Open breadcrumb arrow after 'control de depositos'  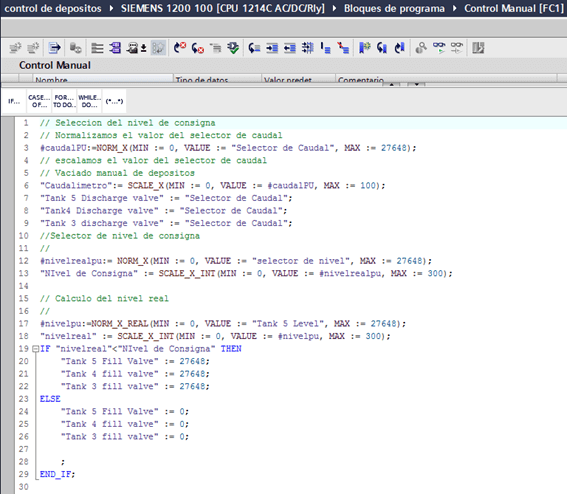[x=111, y=8]
